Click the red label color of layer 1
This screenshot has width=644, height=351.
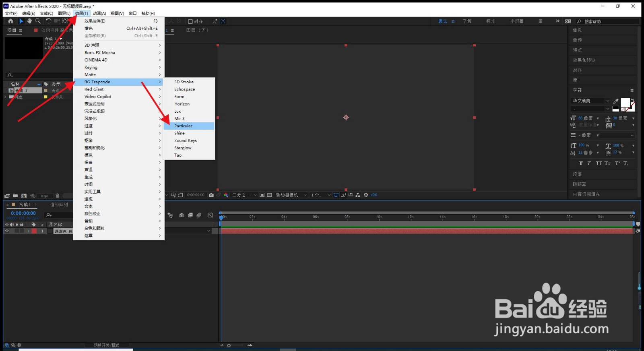pos(34,231)
